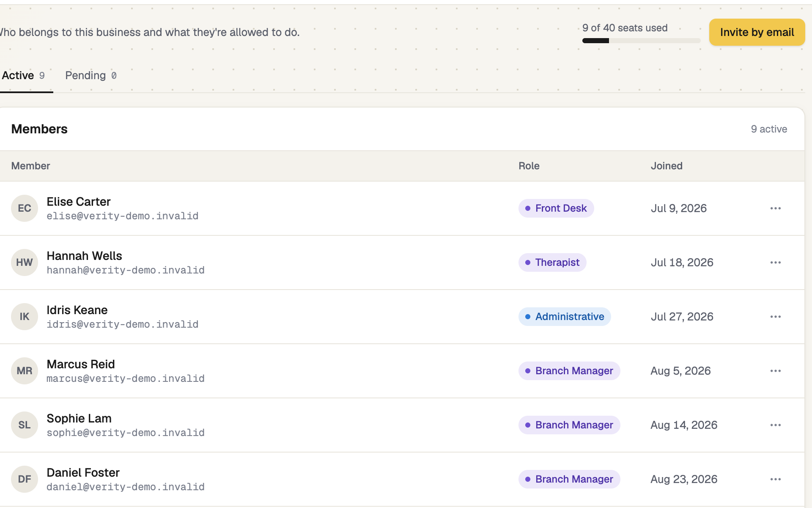Click the 9 active count label
This screenshot has height=508, width=812.
(769, 129)
